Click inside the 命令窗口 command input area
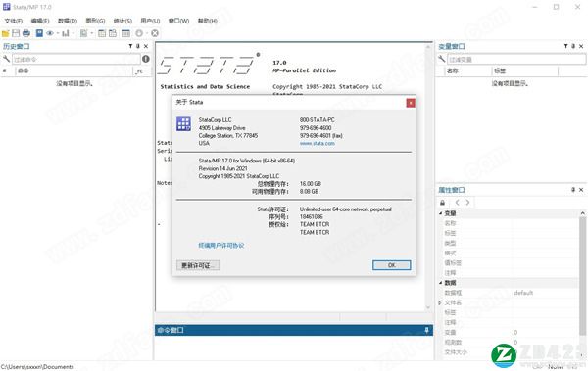 coord(294,348)
